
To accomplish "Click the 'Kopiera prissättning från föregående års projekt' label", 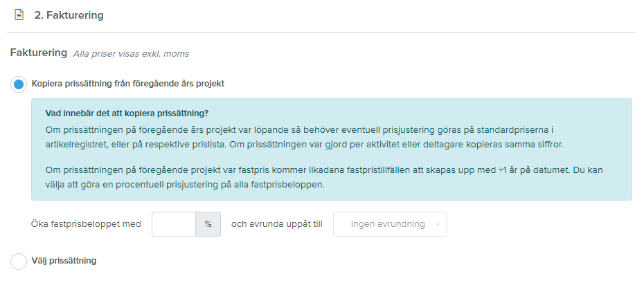I will pos(127,84).
